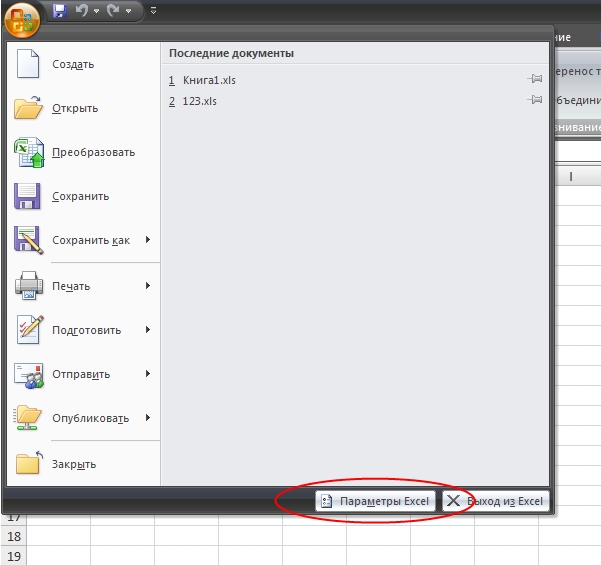Pin Книга1.xls to the recent list

(535, 79)
